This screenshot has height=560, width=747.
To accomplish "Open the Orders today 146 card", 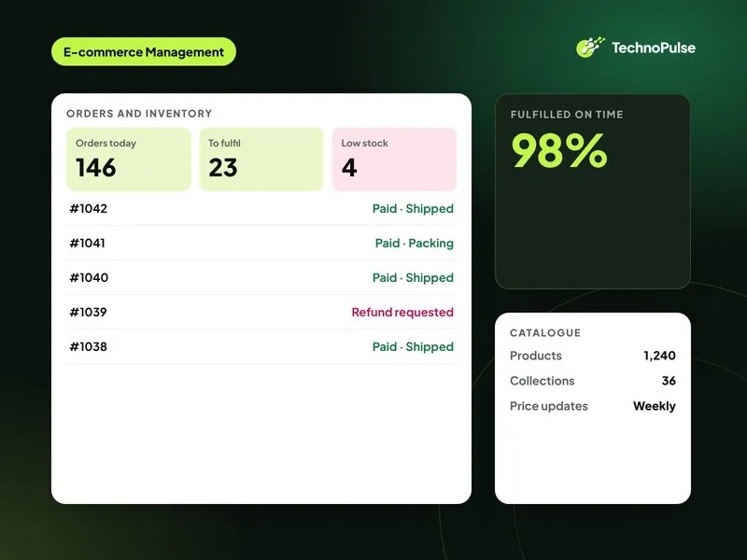I will (129, 159).
